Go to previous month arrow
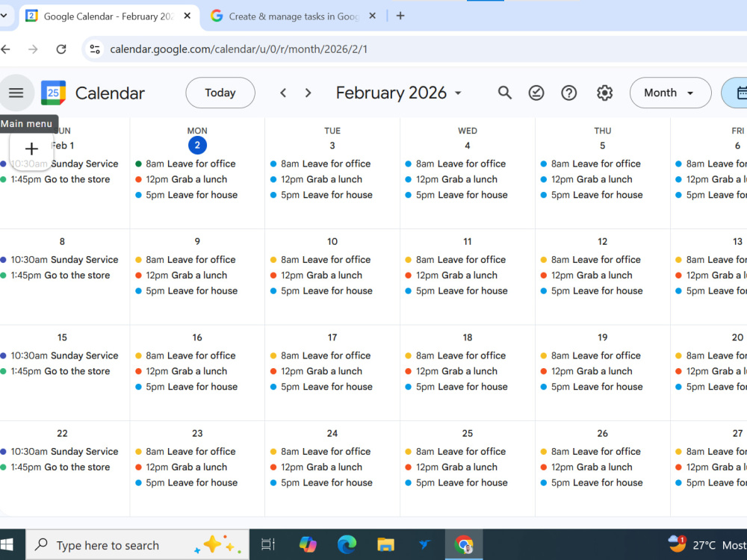 coord(283,93)
